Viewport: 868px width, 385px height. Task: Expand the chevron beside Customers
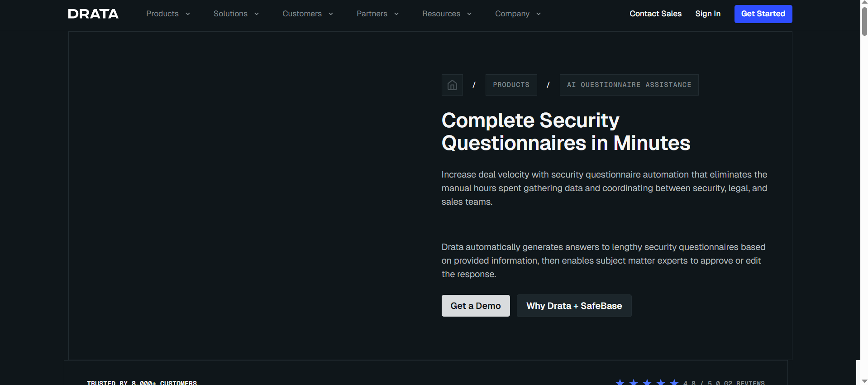point(331,14)
